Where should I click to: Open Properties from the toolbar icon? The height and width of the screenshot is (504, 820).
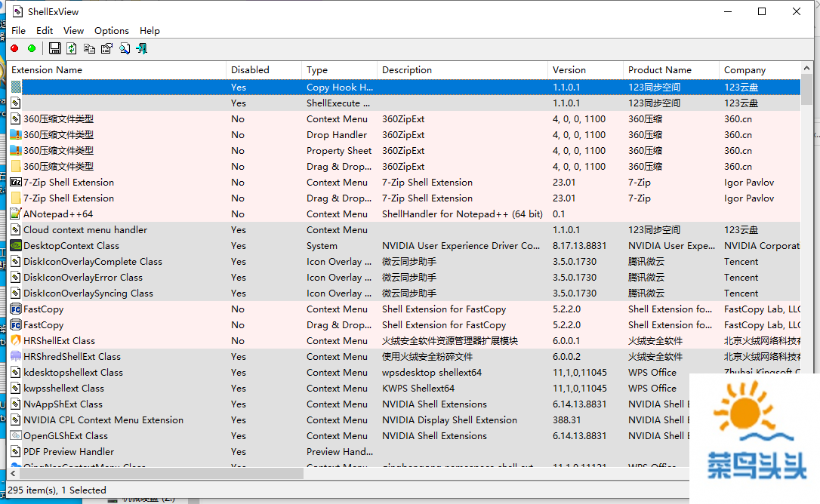(106, 48)
